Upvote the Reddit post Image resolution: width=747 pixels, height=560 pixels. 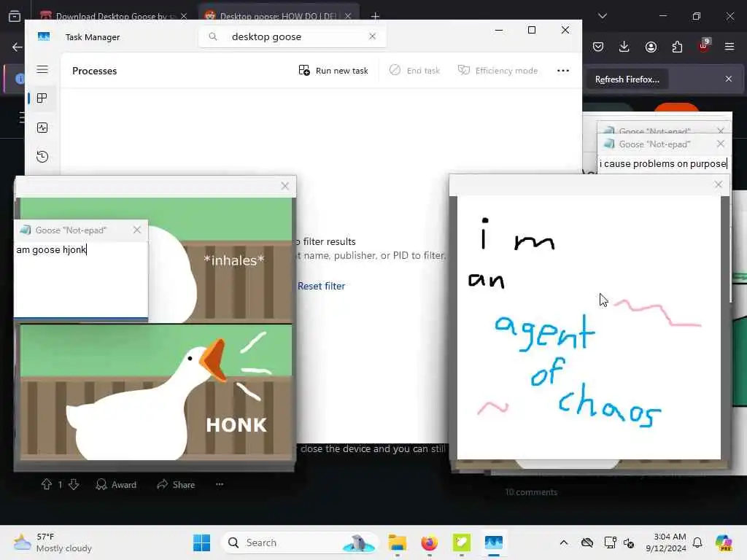click(47, 485)
